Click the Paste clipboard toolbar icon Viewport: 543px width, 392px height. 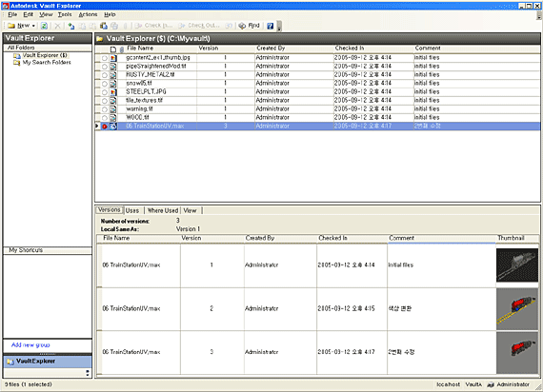tap(103, 26)
